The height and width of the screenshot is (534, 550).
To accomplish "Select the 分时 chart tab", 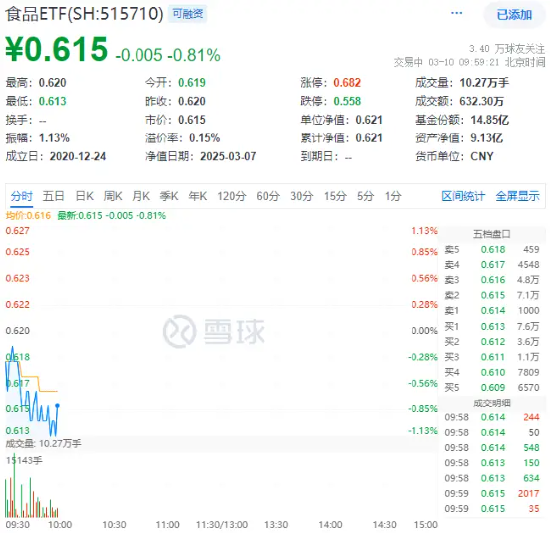I will pyautogui.click(x=21, y=196).
